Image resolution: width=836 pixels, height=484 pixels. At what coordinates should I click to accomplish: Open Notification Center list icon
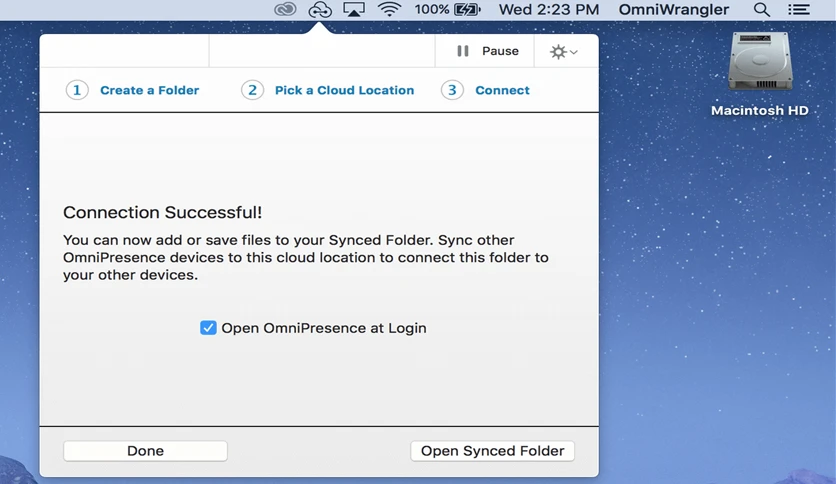pos(799,10)
